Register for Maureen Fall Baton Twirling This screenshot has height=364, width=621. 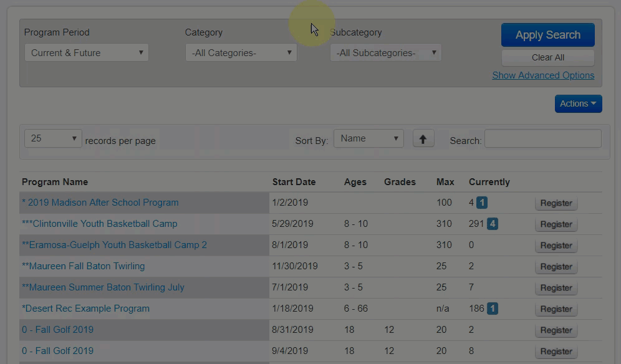[x=556, y=267]
